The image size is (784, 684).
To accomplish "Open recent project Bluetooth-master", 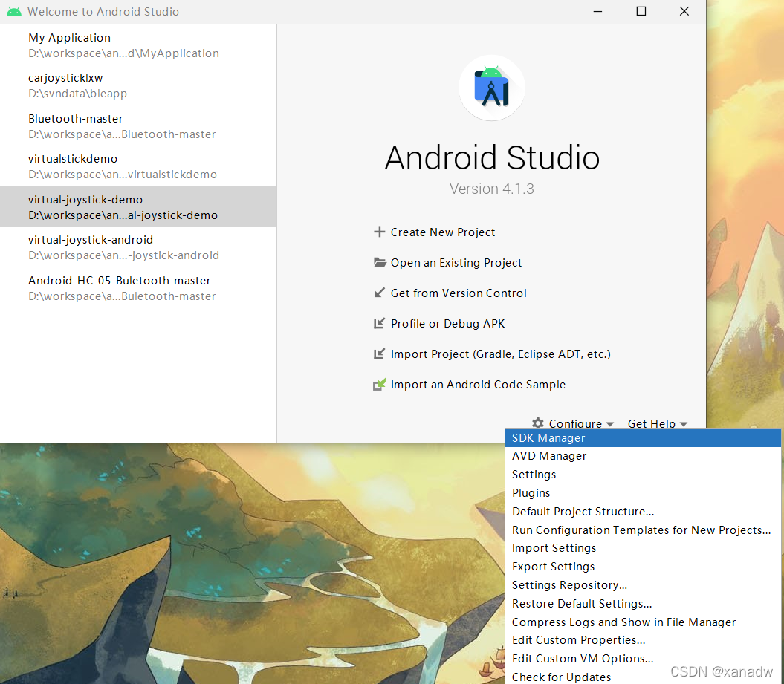I will [138, 126].
